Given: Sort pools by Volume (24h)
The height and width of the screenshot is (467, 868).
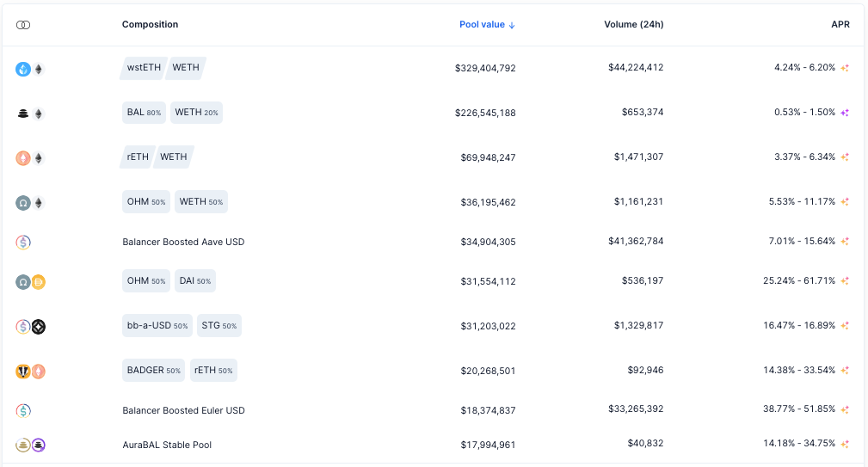Looking at the screenshot, I should coord(634,24).
